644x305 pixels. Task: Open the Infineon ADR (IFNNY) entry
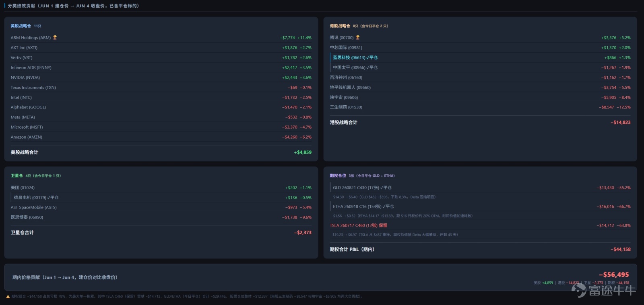(x=31, y=68)
